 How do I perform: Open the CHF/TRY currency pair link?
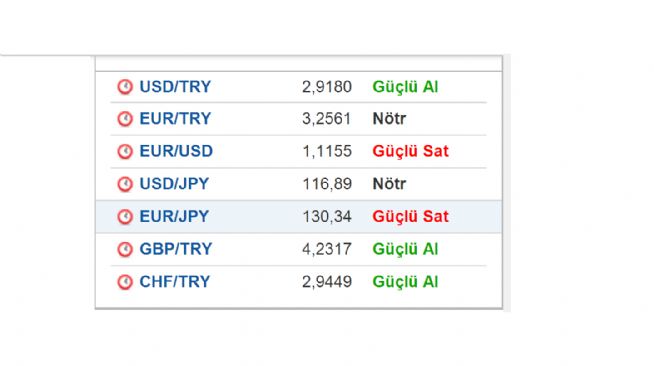pos(175,282)
